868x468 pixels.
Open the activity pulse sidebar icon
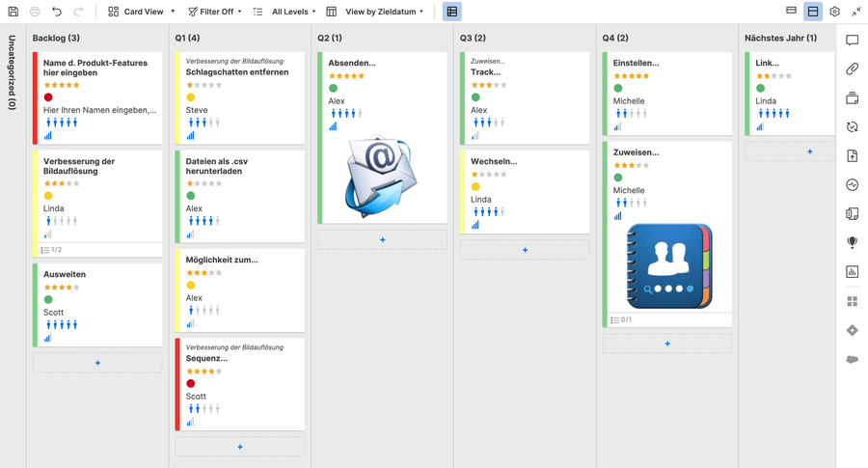[852, 184]
